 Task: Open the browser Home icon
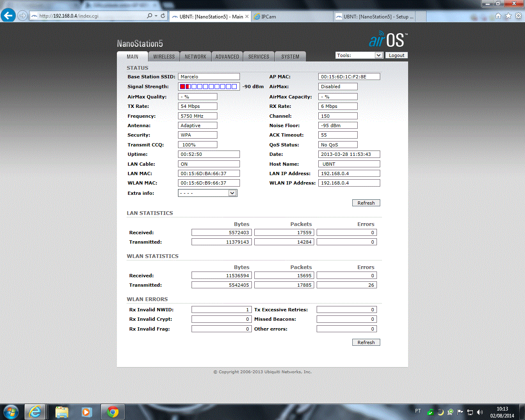[x=498, y=16]
